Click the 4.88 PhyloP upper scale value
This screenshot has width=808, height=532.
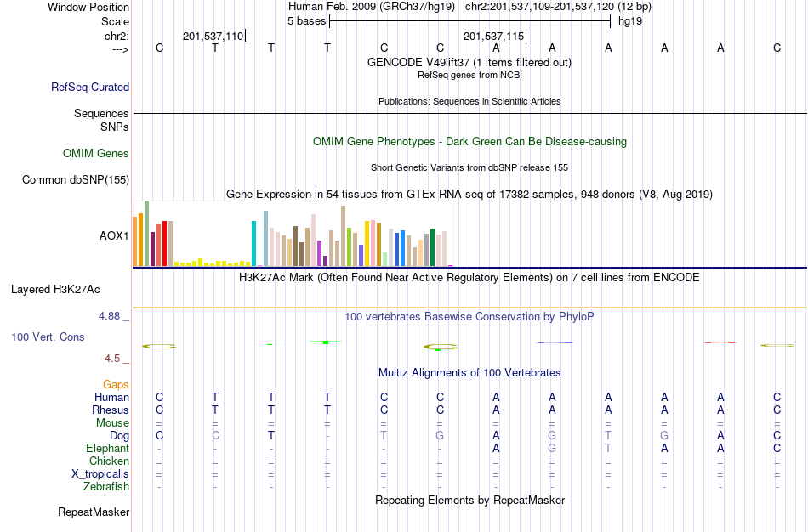point(109,316)
